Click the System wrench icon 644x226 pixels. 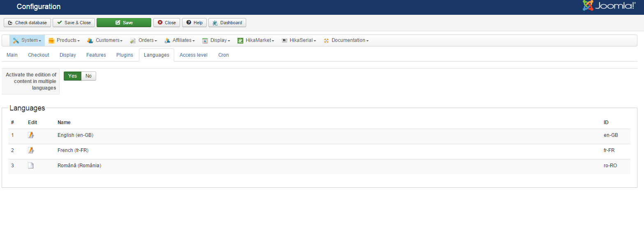click(16, 41)
